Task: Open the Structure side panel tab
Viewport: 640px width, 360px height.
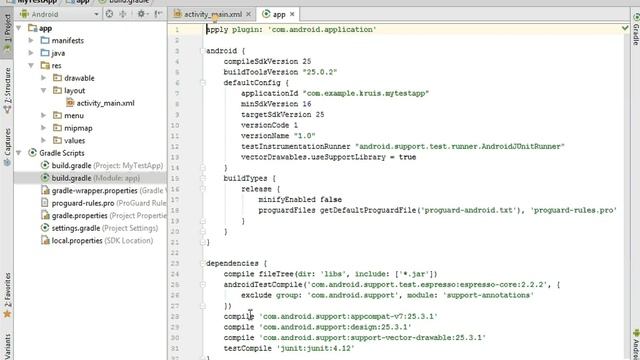Action: [7, 91]
